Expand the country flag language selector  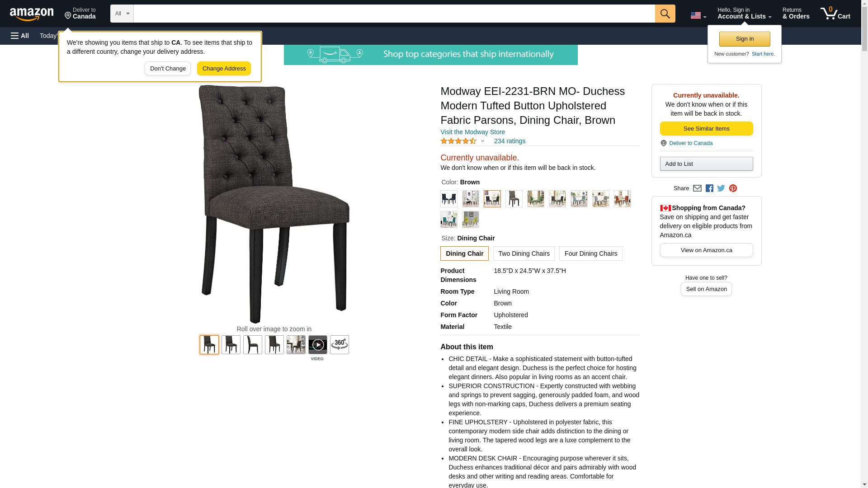pos(698,15)
